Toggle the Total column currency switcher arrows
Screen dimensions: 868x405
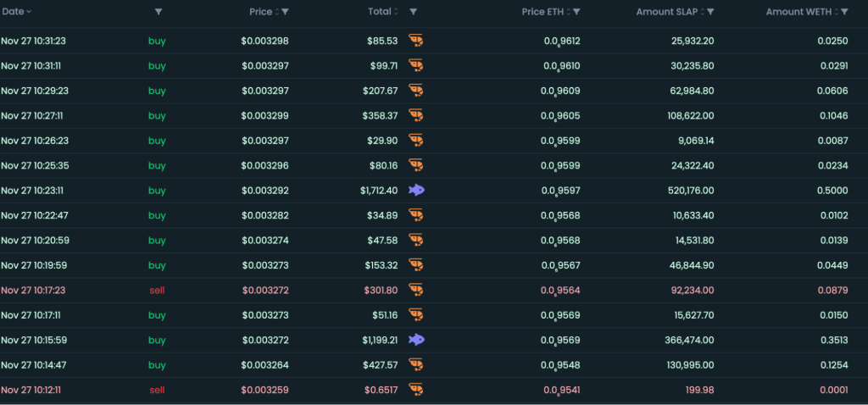(x=395, y=12)
